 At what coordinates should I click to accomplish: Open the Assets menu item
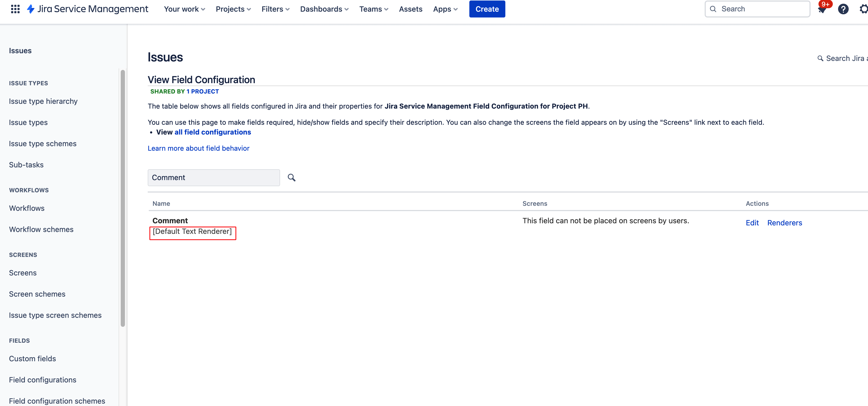pyautogui.click(x=410, y=9)
